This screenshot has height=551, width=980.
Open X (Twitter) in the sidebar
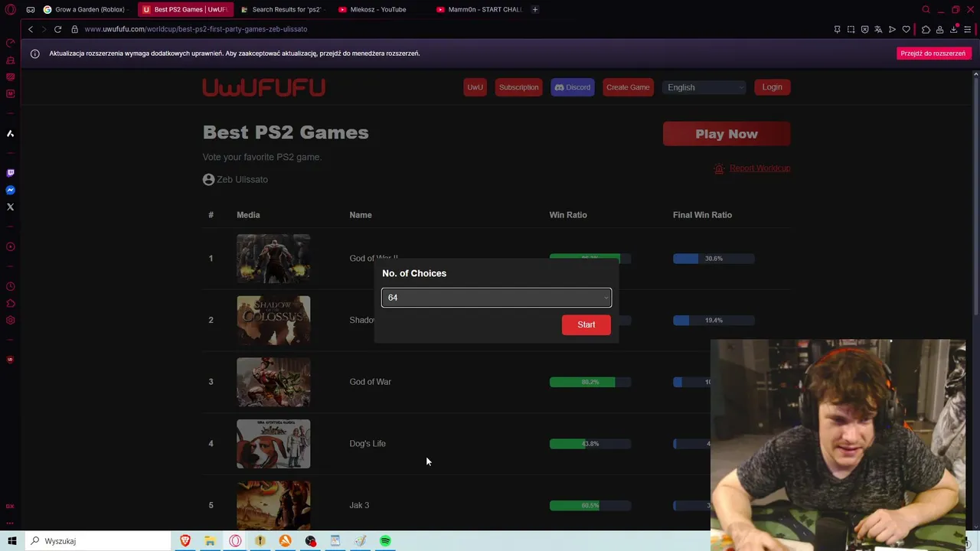pos(11,207)
